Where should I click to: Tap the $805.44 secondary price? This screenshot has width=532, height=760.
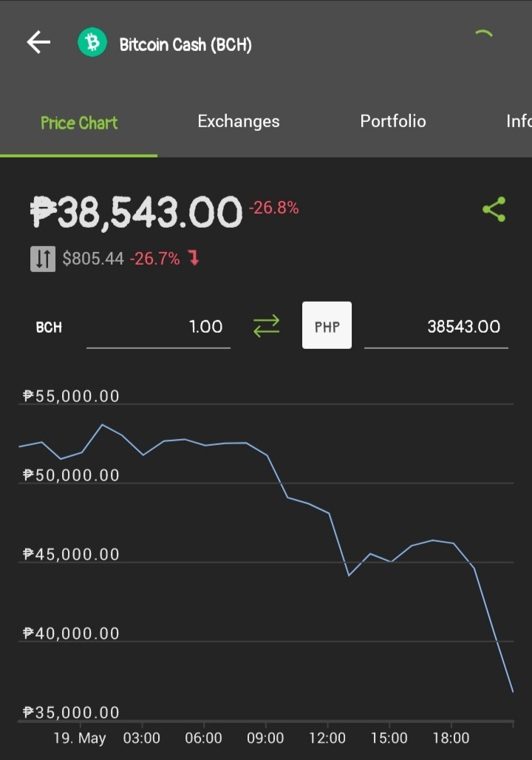(93, 258)
